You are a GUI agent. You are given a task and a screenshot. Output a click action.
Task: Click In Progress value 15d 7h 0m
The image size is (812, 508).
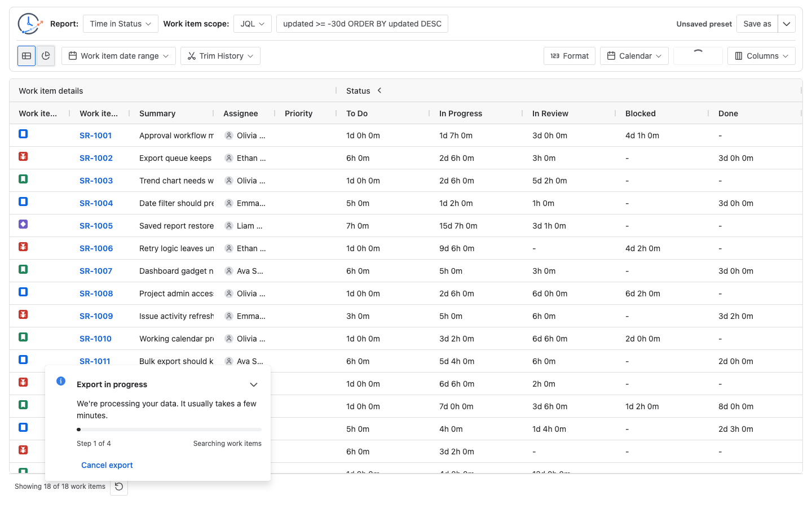click(x=458, y=226)
